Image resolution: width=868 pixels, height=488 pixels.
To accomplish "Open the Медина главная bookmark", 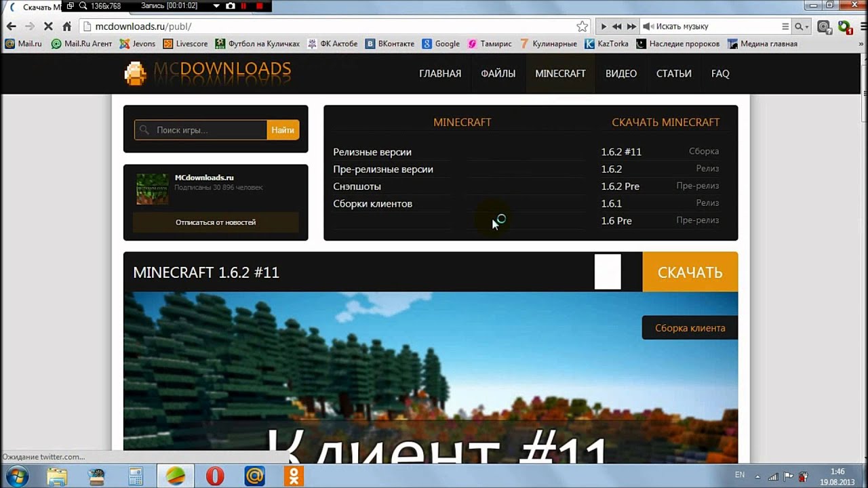I will [762, 43].
